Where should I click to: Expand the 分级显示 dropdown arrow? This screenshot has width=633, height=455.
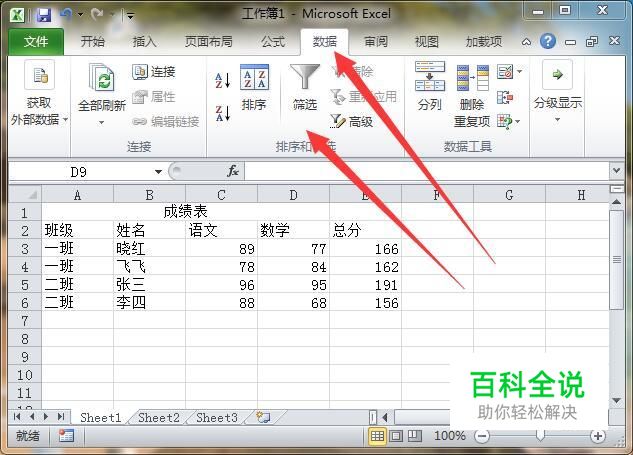pyautogui.click(x=558, y=120)
